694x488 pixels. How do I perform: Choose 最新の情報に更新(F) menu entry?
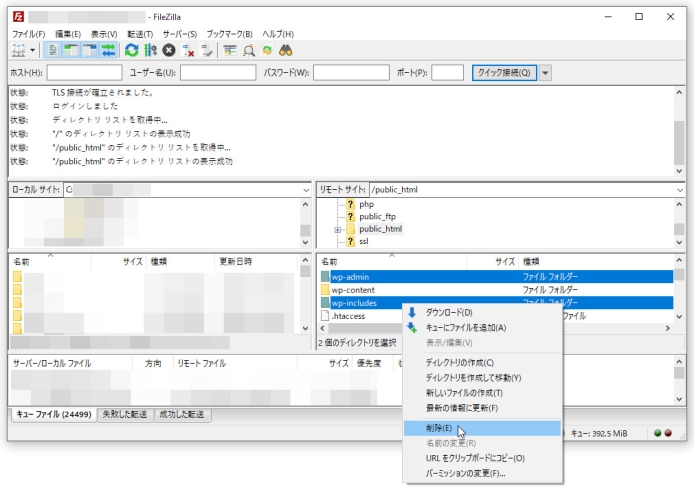coord(482,408)
